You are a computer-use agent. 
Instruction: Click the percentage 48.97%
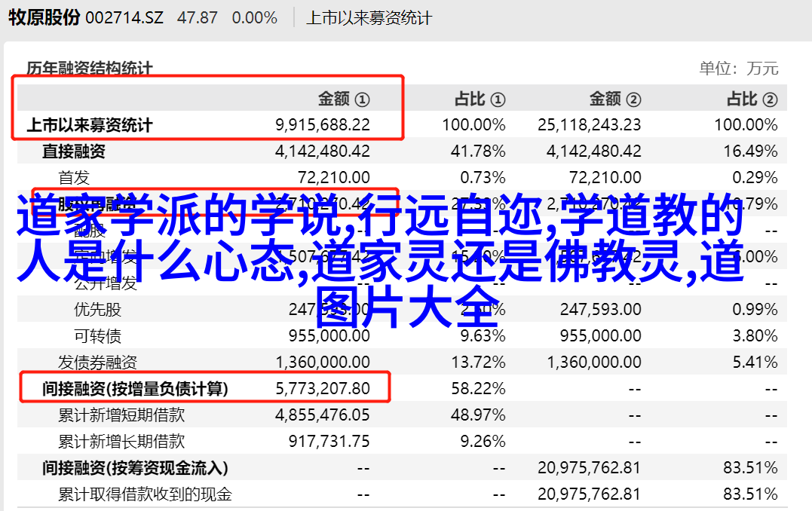pyautogui.click(x=478, y=415)
